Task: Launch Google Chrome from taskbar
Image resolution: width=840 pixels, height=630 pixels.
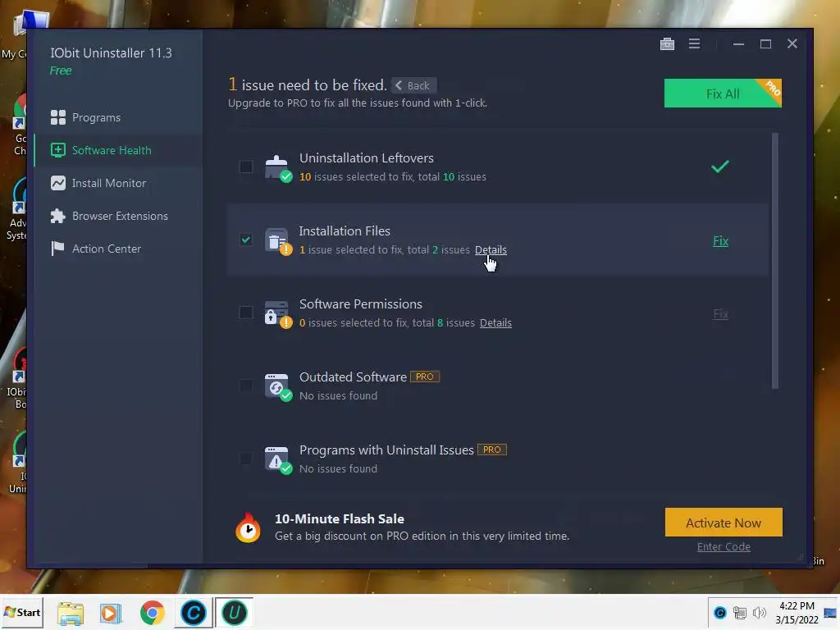Action: [x=152, y=613]
